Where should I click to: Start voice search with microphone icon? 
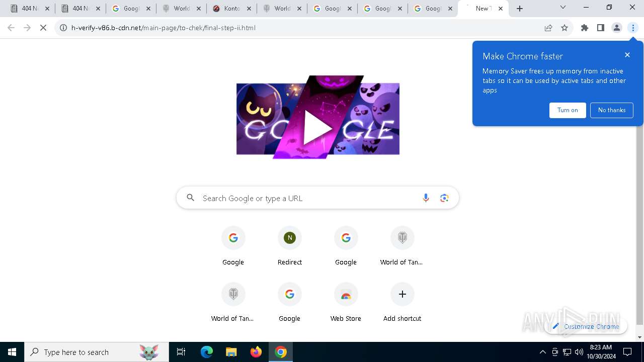pos(426,198)
